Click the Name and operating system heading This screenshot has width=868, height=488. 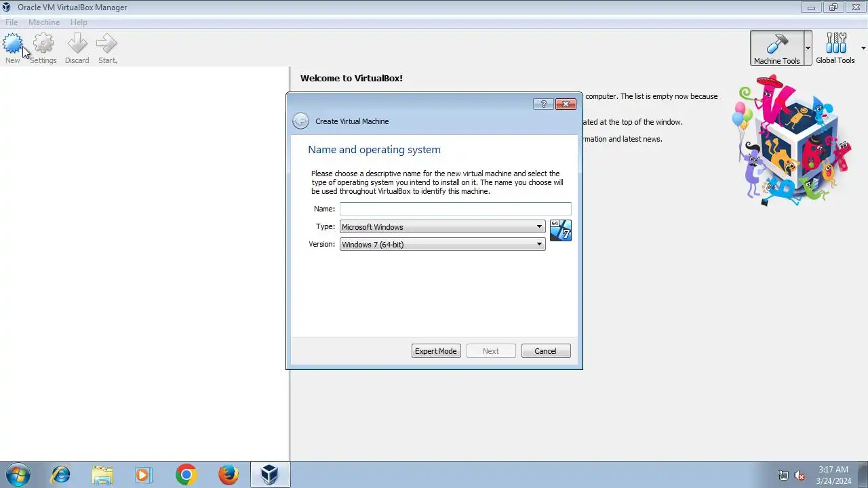(374, 150)
